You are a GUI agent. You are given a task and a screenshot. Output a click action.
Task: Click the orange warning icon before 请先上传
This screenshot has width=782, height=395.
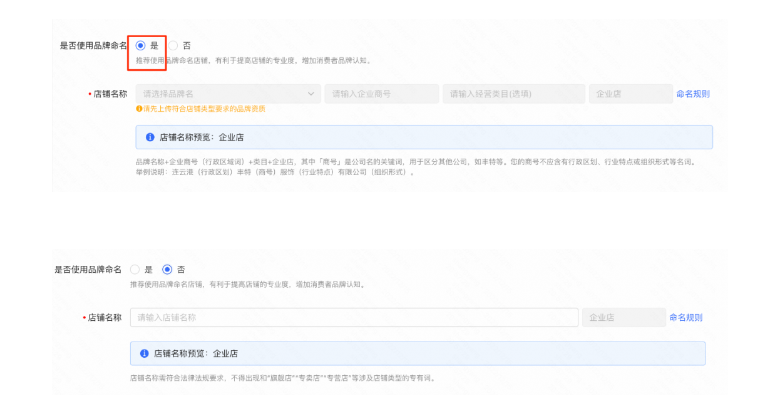139,109
